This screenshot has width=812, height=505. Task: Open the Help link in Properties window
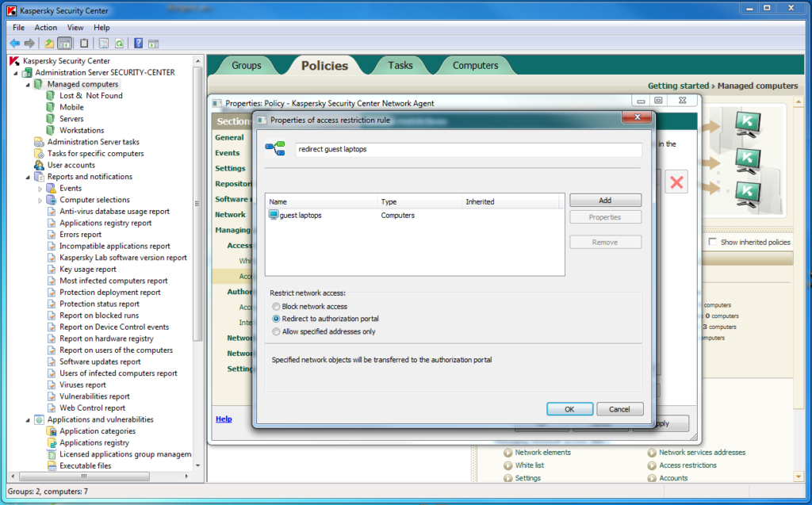point(224,419)
